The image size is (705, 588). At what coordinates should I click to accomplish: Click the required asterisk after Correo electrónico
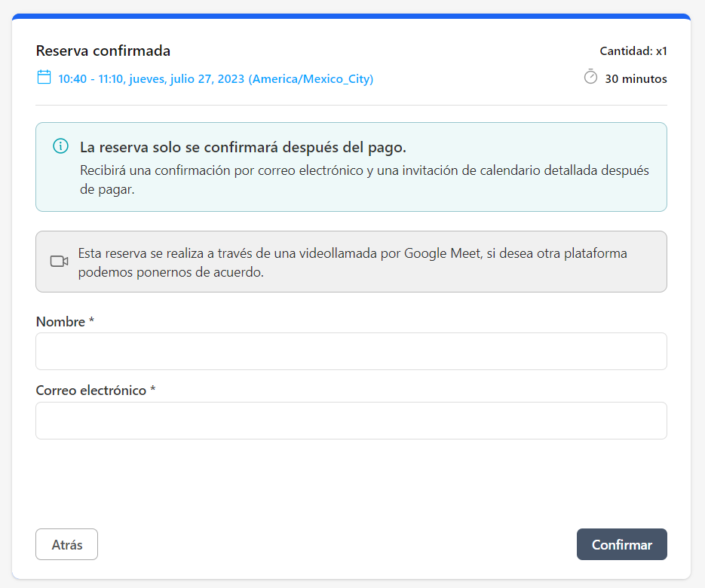153,390
